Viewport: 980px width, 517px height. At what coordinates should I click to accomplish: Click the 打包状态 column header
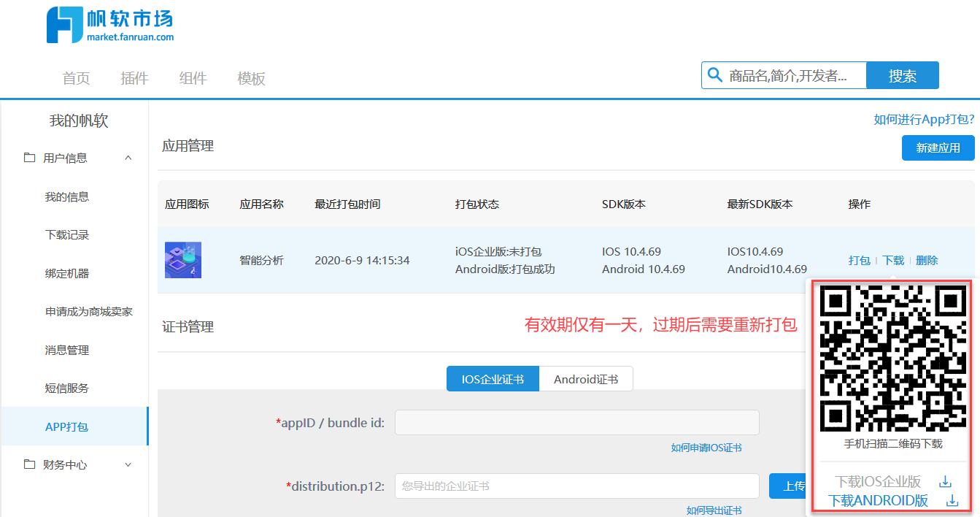click(x=477, y=204)
